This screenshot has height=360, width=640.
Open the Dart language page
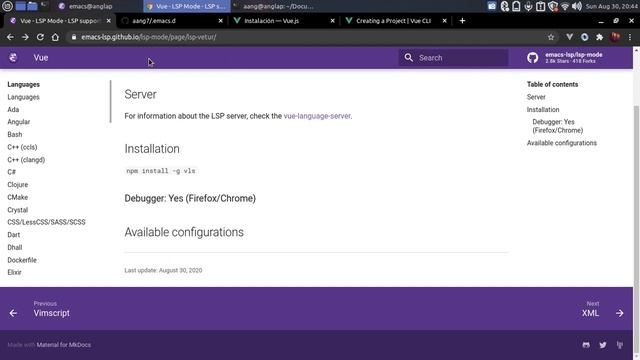(x=13, y=235)
